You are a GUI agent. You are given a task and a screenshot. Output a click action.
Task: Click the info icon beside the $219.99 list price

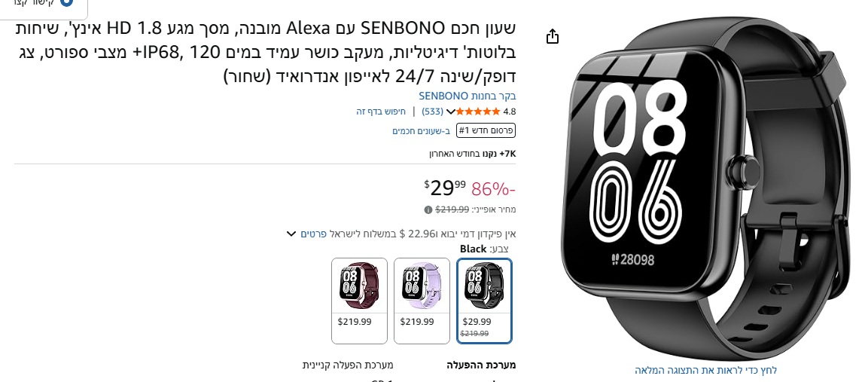(x=428, y=209)
